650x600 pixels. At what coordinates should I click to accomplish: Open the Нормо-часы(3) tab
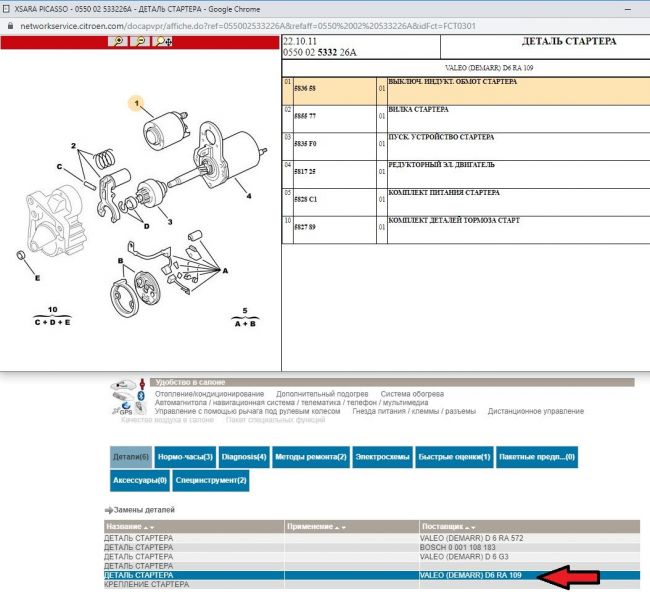(x=185, y=457)
